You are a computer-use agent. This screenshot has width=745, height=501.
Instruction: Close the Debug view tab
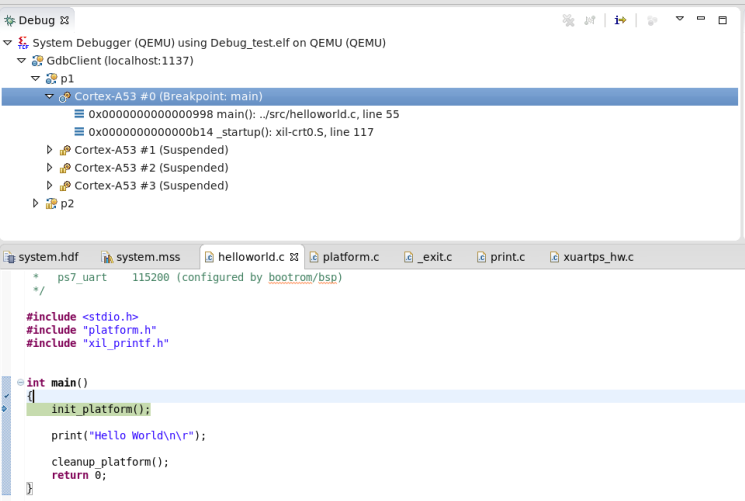(x=65, y=20)
